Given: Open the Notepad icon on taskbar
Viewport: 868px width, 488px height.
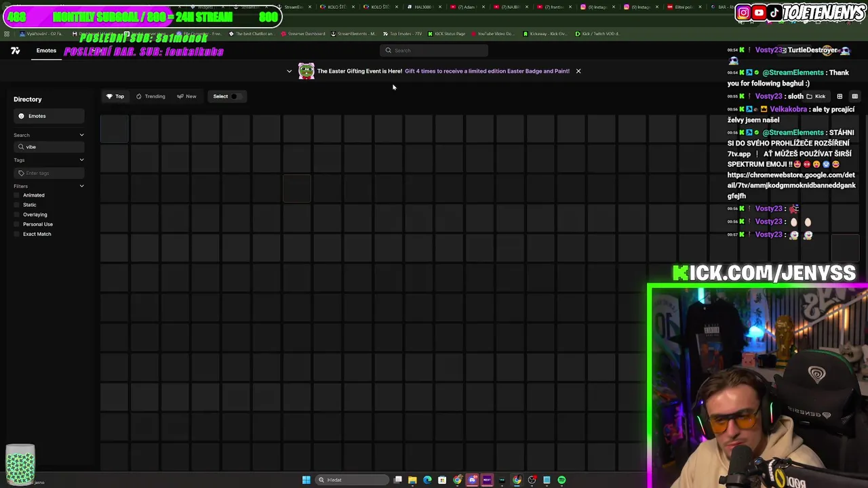Looking at the screenshot, I should pyautogui.click(x=547, y=480).
